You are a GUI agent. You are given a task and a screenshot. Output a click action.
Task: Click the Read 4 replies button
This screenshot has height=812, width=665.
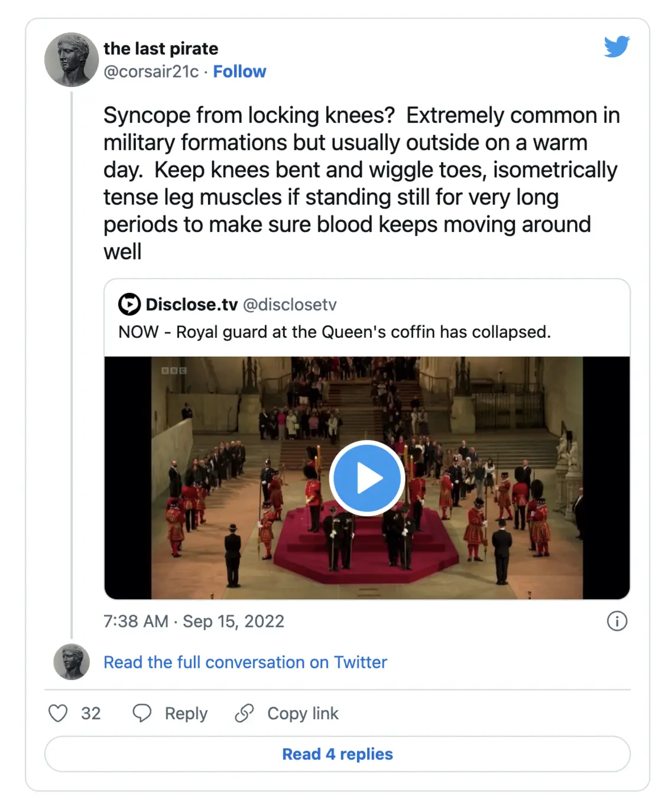click(338, 754)
